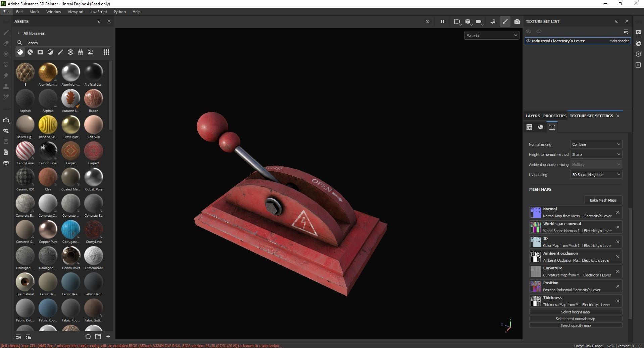The image size is (644, 348).
Task: Filter assets by Filters category
Action: (50, 52)
